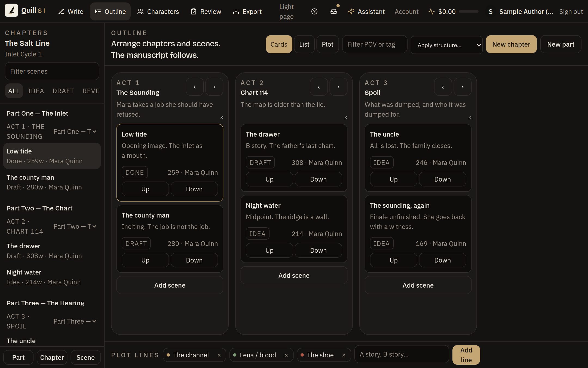
Task: Move Act 2 right with chevron
Action: (x=338, y=87)
